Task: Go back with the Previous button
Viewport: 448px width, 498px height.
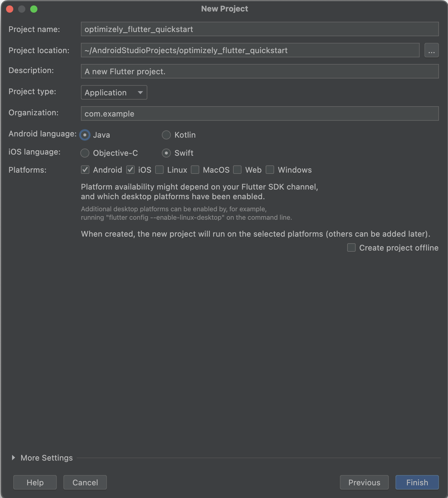Action: [364, 482]
